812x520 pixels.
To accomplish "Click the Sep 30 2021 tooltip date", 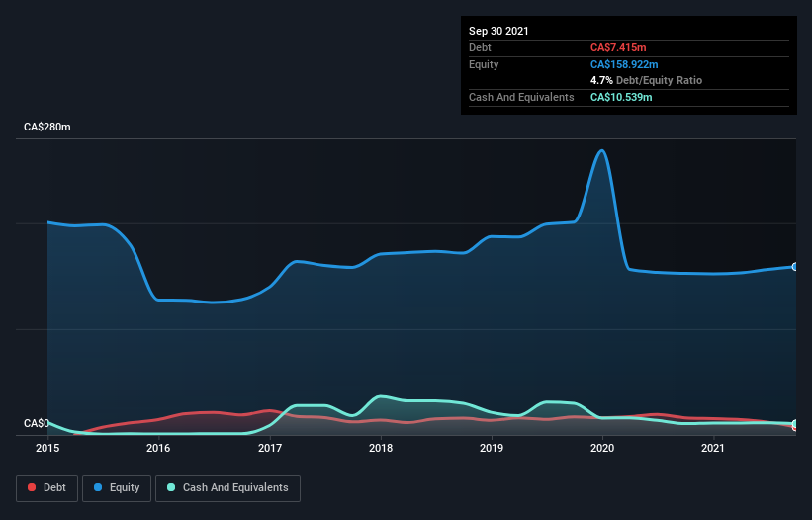I will (x=498, y=31).
